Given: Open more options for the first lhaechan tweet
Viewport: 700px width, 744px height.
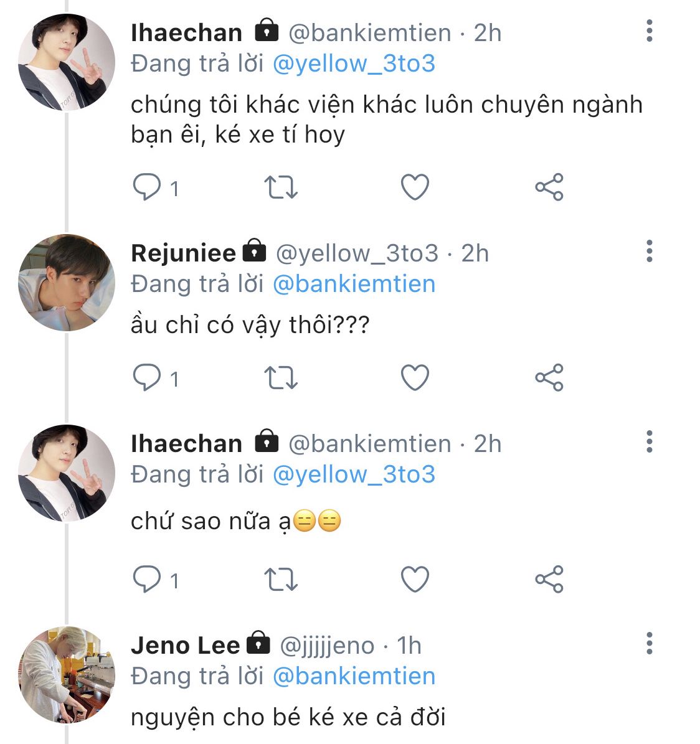Looking at the screenshot, I should coord(649,31).
